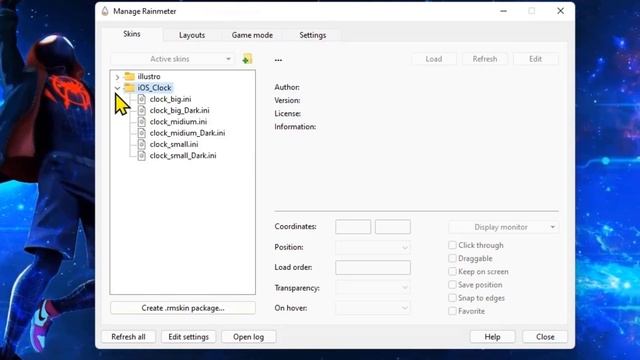Click the clock_big_Dark.ini file icon
Screen dimensions: 640x360
142,110
